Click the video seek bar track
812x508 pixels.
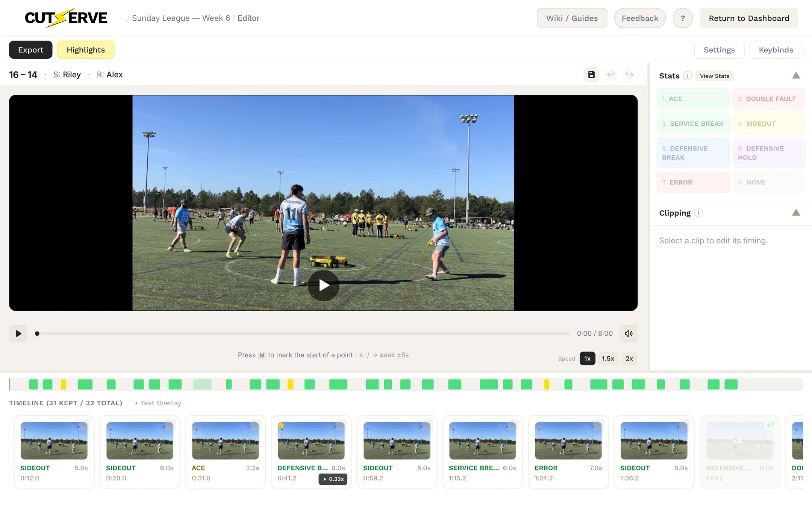coord(303,333)
